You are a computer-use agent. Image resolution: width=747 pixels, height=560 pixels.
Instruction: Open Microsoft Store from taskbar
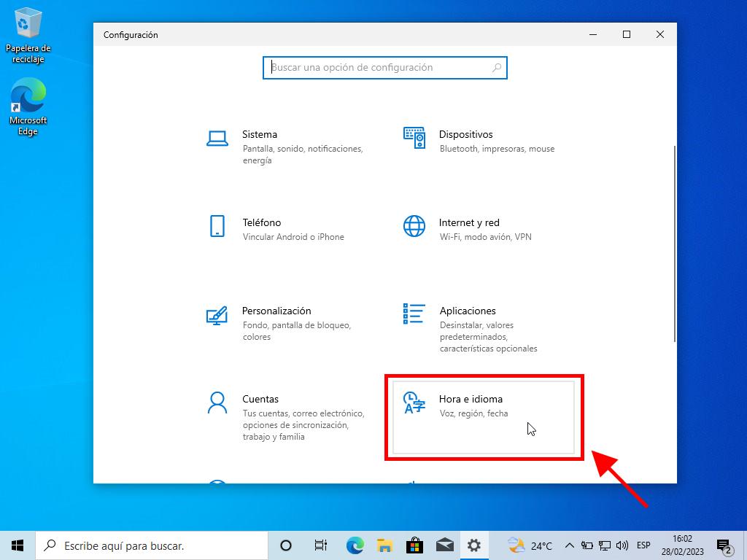[x=414, y=545]
